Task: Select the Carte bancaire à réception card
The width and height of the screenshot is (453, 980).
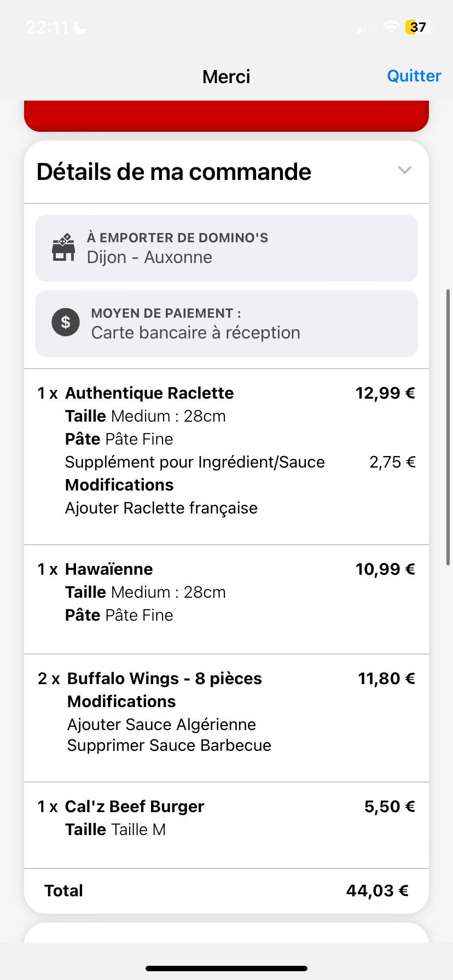Action: click(226, 324)
